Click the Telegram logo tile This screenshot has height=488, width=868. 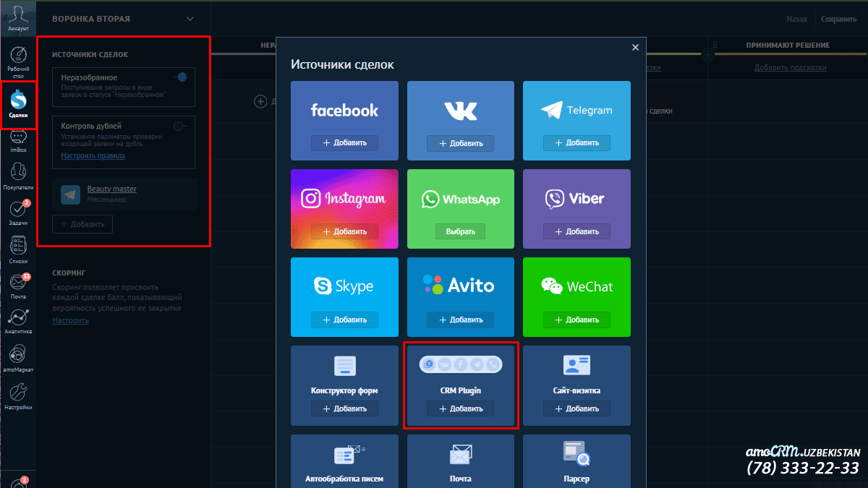[x=576, y=110]
